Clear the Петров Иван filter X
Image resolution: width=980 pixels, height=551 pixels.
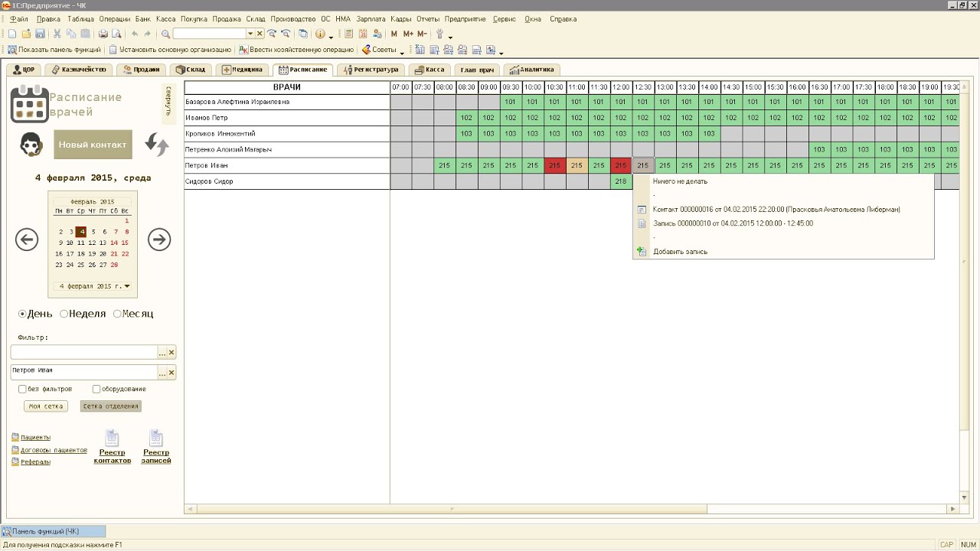coord(171,373)
